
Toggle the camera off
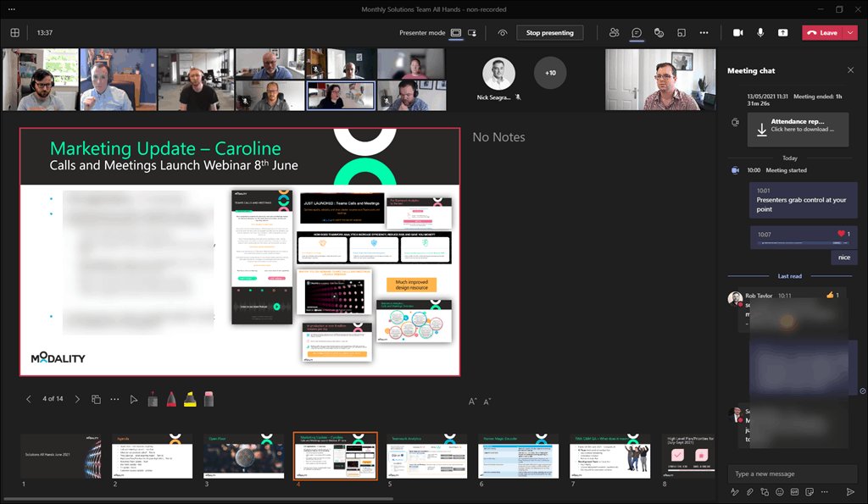click(x=737, y=32)
